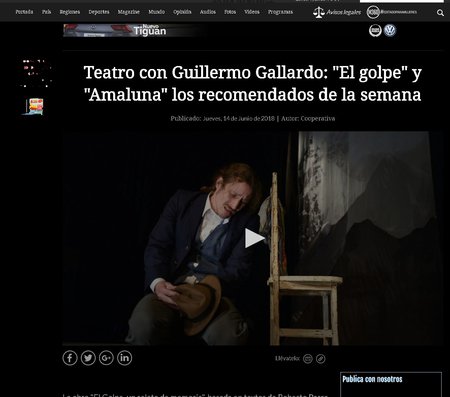The height and width of the screenshot is (397, 450).
Task: Open the Magazine section
Action: (128, 12)
